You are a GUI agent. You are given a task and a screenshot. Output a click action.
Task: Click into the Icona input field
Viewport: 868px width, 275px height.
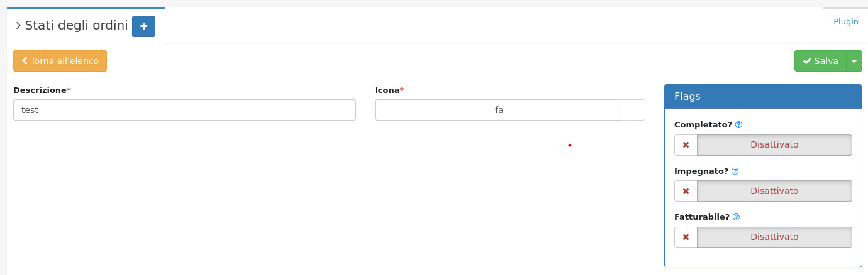(498, 110)
